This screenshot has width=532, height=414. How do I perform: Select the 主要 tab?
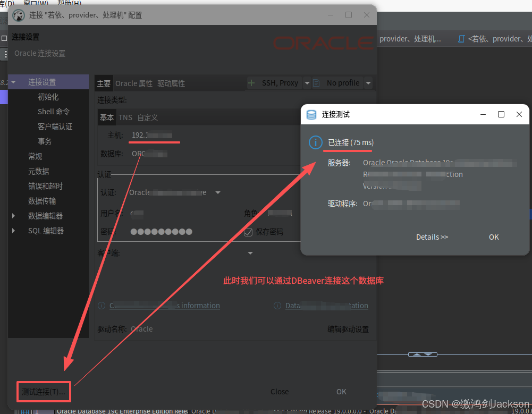click(x=104, y=83)
